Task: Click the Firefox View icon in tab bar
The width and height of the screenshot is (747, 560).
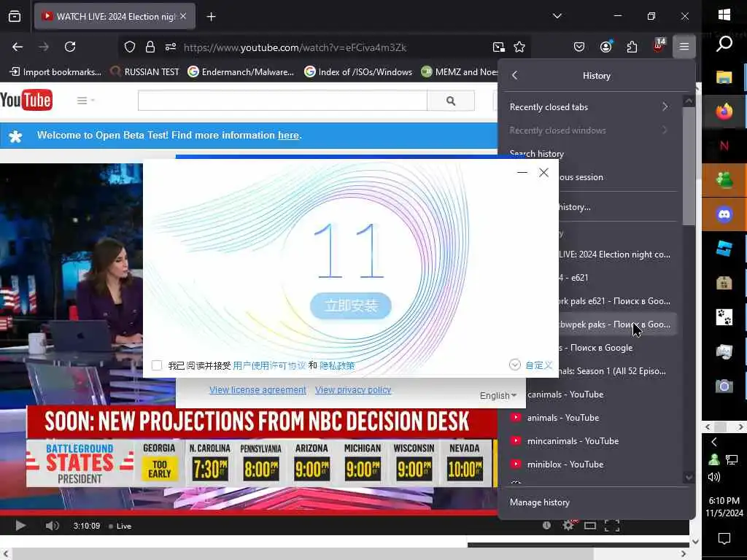Action: tap(15, 17)
